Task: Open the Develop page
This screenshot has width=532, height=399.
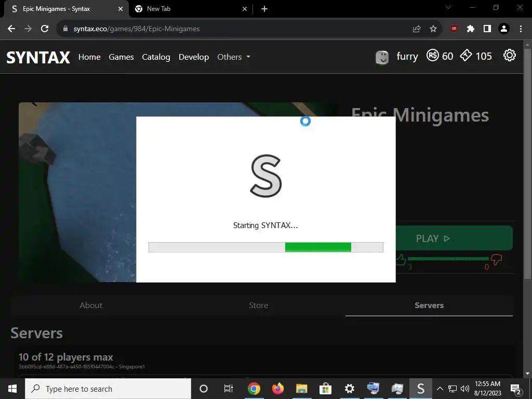Action: click(194, 57)
